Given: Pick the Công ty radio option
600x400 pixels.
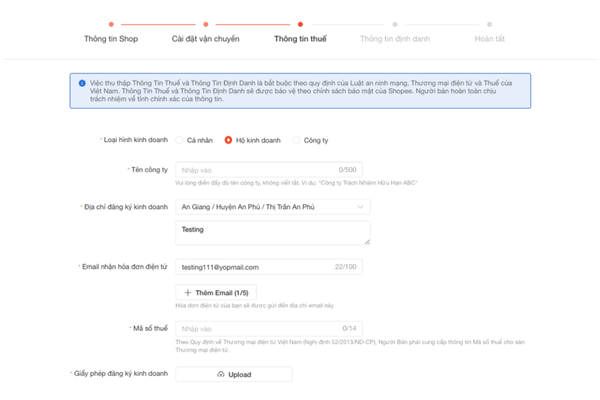Looking at the screenshot, I should 296,140.
